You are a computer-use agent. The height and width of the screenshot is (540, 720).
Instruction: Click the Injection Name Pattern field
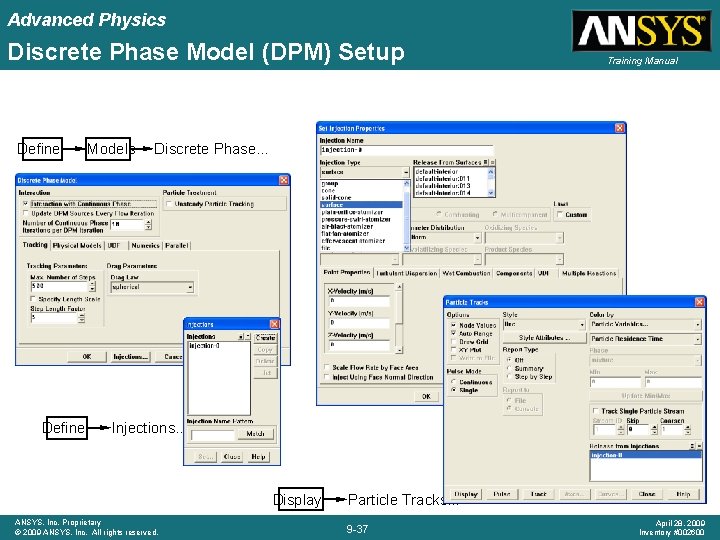click(212, 434)
